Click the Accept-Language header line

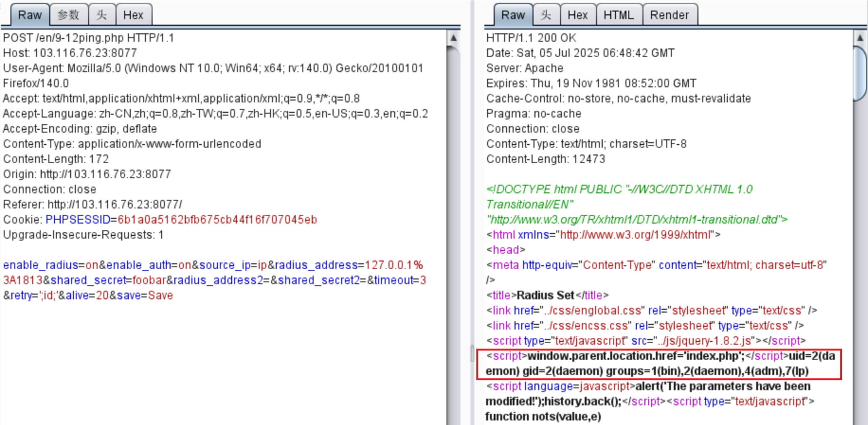pos(215,114)
